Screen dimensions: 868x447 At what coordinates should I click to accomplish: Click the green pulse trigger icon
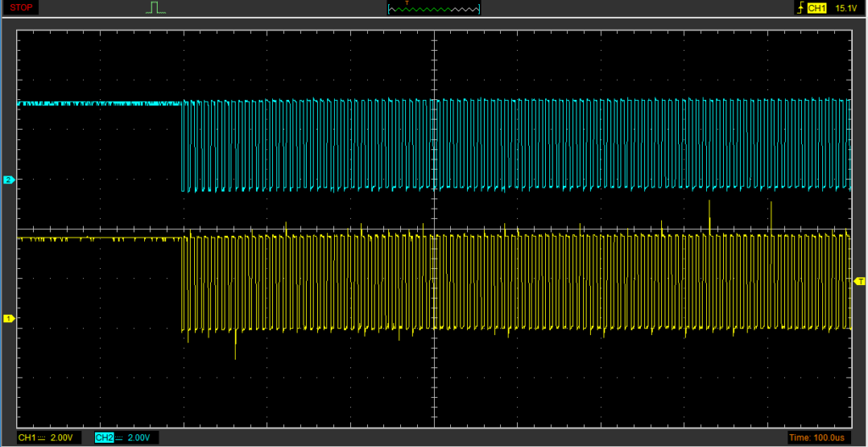point(155,8)
